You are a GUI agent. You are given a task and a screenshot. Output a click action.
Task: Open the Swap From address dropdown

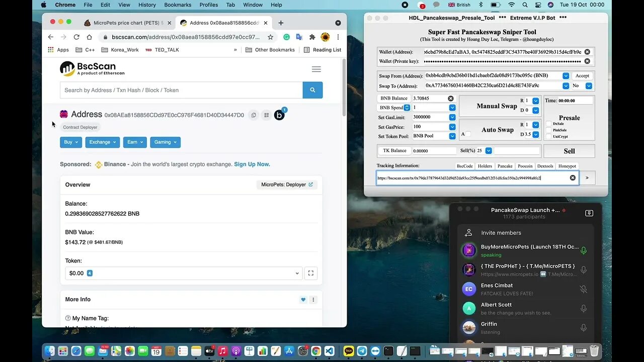(x=566, y=76)
